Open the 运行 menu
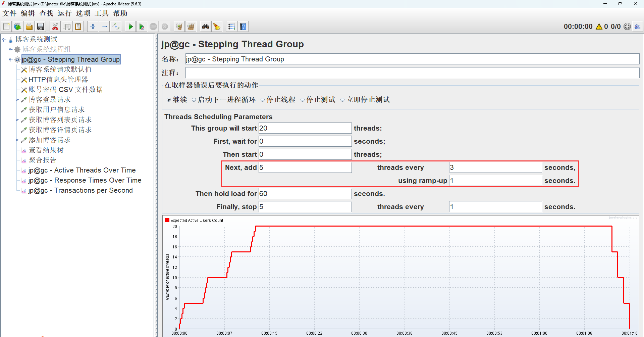 [x=65, y=13]
